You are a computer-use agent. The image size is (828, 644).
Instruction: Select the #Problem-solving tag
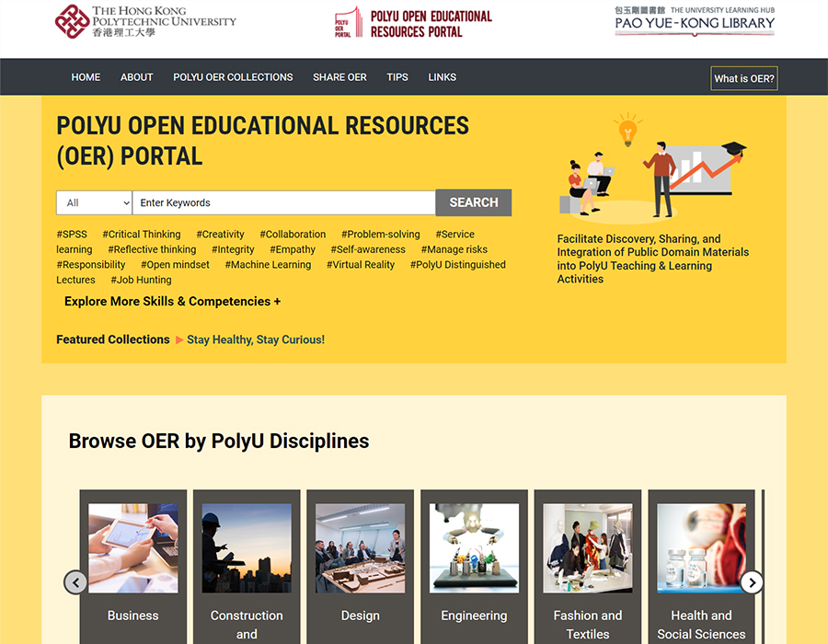click(381, 235)
